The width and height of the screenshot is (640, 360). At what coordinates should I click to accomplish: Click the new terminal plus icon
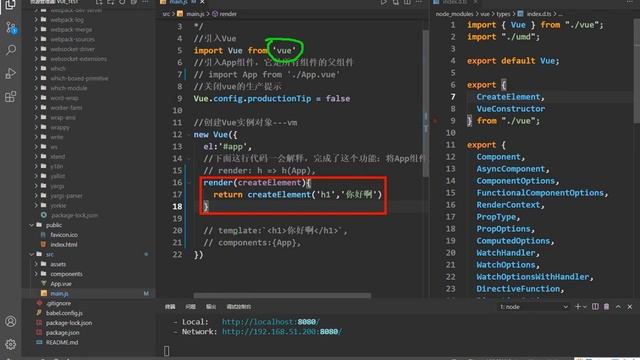click(578, 307)
